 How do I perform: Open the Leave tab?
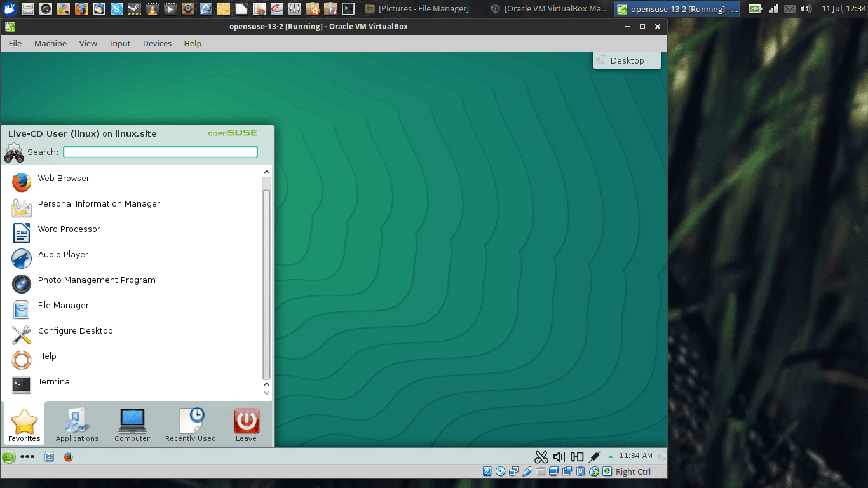[247, 424]
